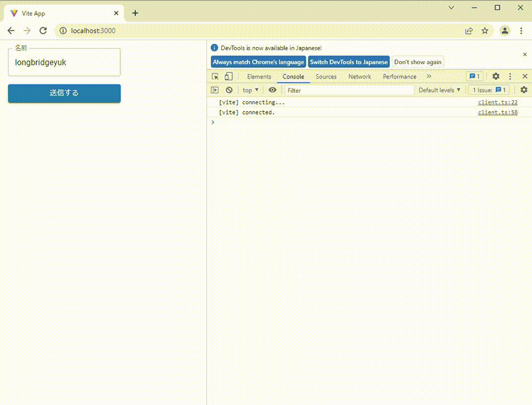Open the Default levels dropdown
Image resolution: width=532 pixels, height=405 pixels.
pos(439,90)
